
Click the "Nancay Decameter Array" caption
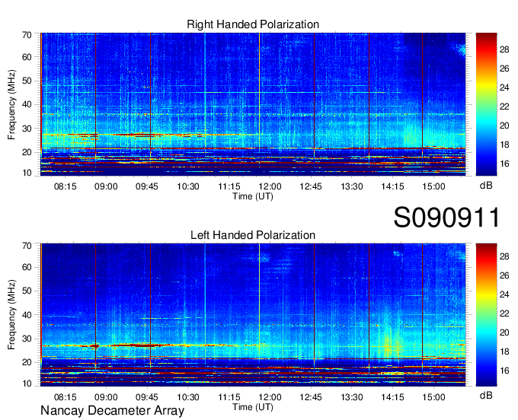112,411
